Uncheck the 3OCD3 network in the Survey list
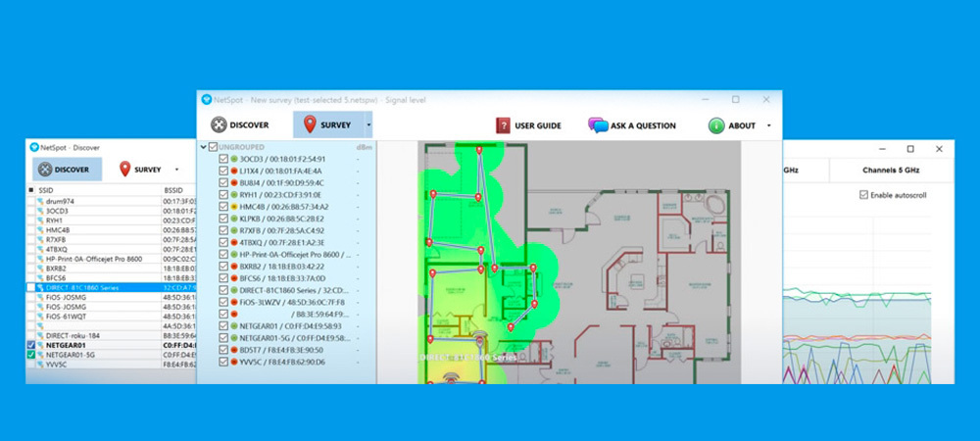The height and width of the screenshot is (441, 980). (223, 159)
